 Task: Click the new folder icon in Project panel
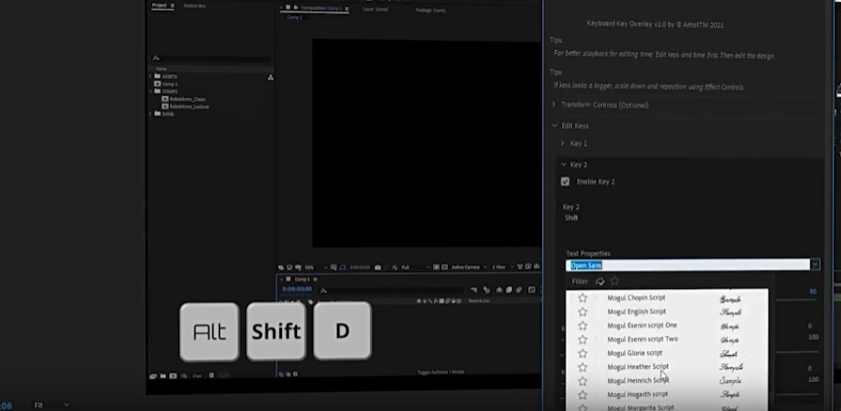(x=161, y=376)
